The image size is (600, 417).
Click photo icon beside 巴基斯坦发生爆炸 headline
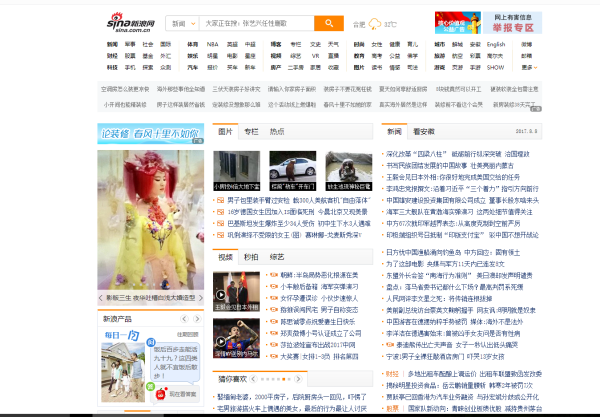tap(220, 223)
